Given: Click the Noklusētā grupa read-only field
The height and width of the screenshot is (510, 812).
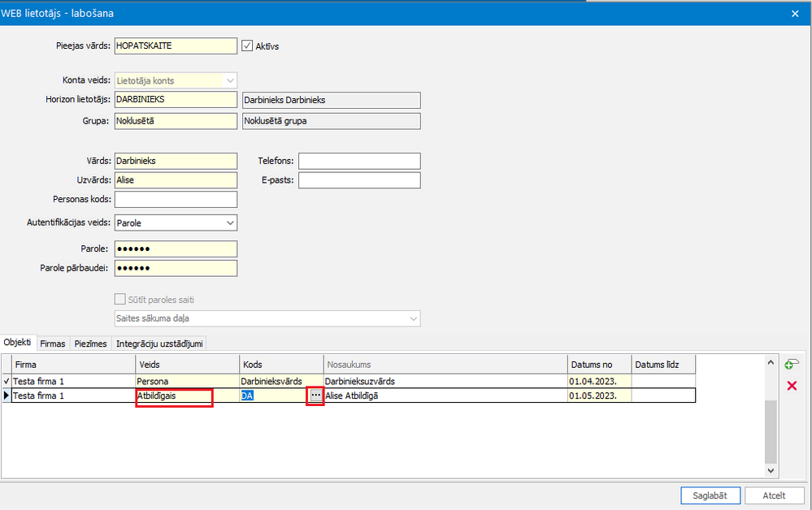Looking at the screenshot, I should click(332, 121).
